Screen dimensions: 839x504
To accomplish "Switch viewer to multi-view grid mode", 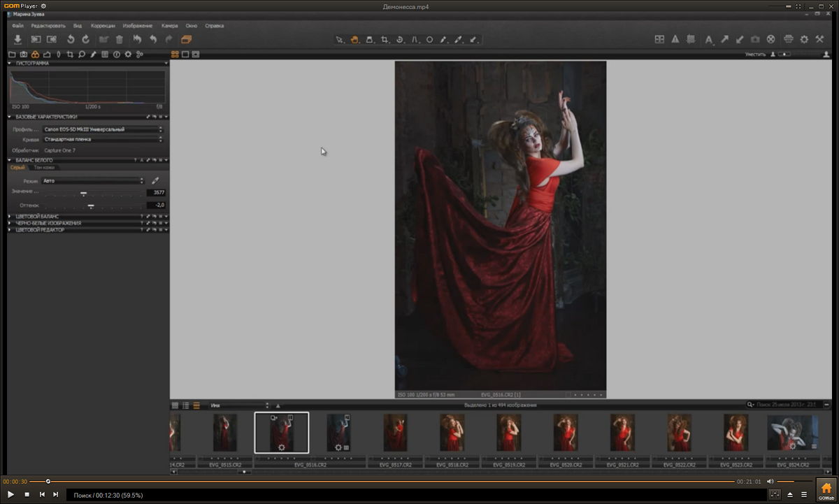I will pyautogui.click(x=175, y=54).
